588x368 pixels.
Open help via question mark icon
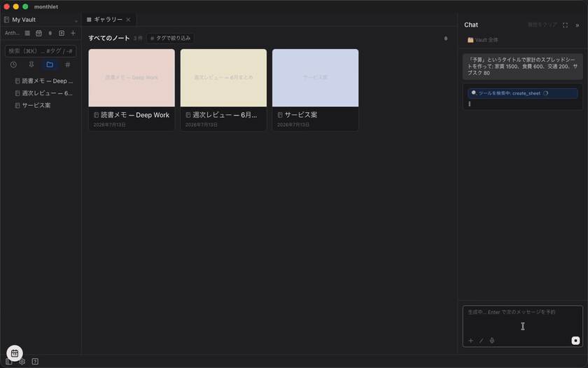point(35,362)
